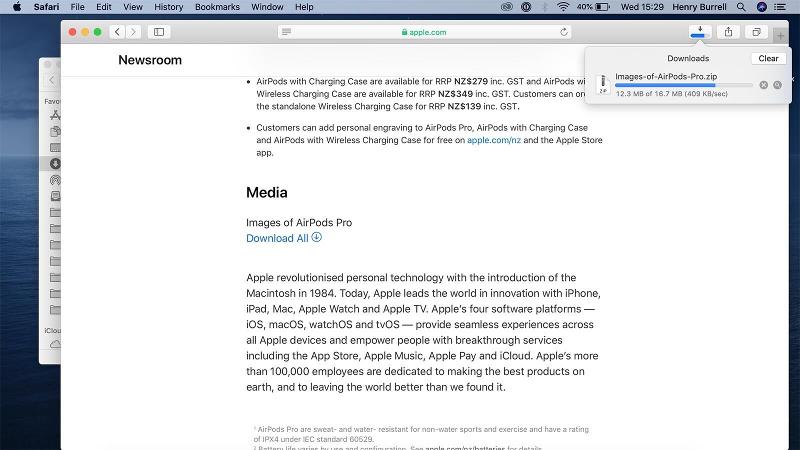Click the Download All link
This screenshot has height=450, width=800.
277,238
